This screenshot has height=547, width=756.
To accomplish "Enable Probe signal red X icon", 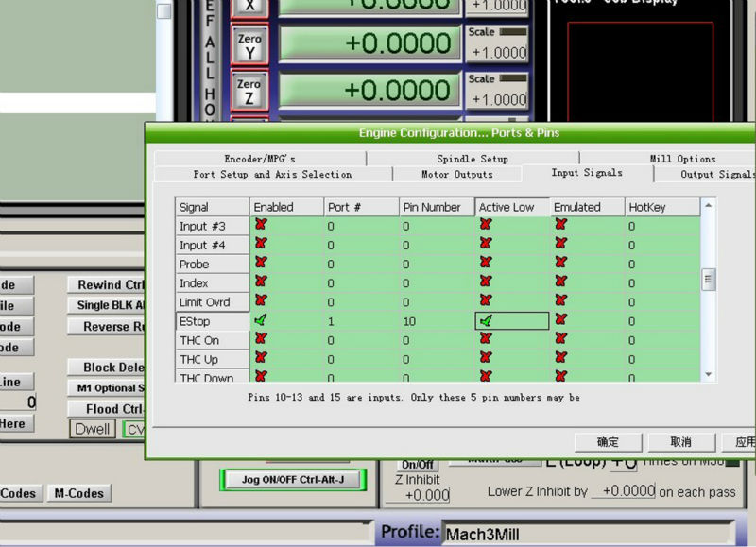I will click(x=261, y=263).
